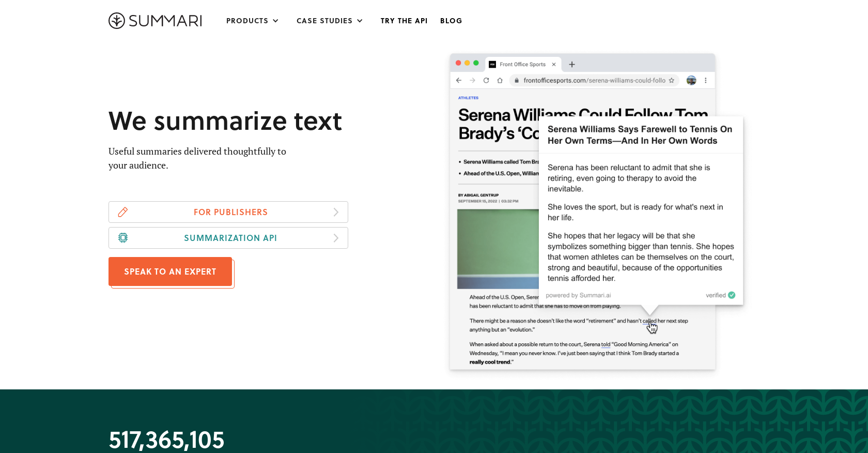The height and width of the screenshot is (453, 868).
Task: Click the three-dot browser menu icon
Action: click(x=706, y=80)
